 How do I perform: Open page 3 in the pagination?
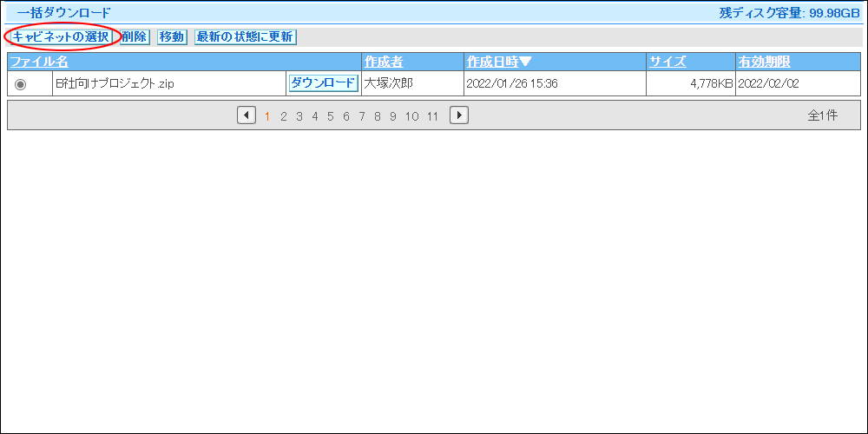pyautogui.click(x=299, y=116)
